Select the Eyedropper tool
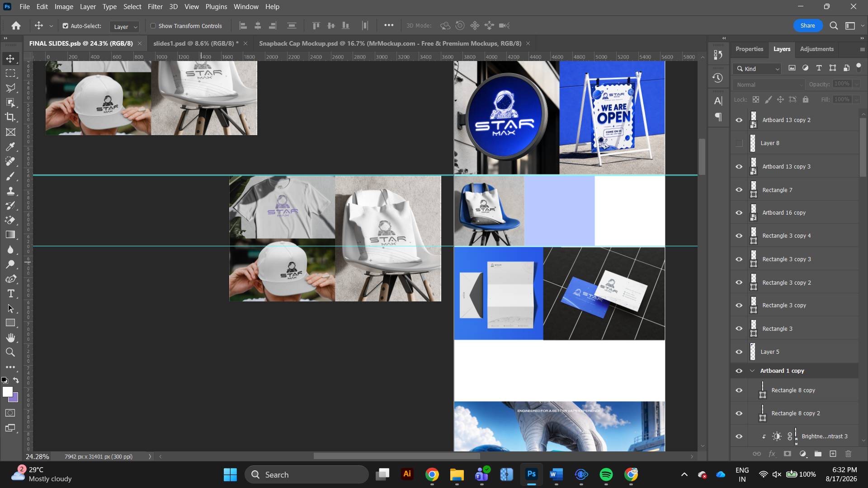Screen dimensions: 868x488 pos(10,147)
